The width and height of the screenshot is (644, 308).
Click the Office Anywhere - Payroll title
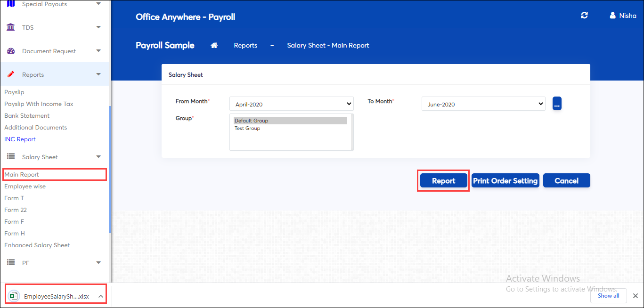(185, 17)
